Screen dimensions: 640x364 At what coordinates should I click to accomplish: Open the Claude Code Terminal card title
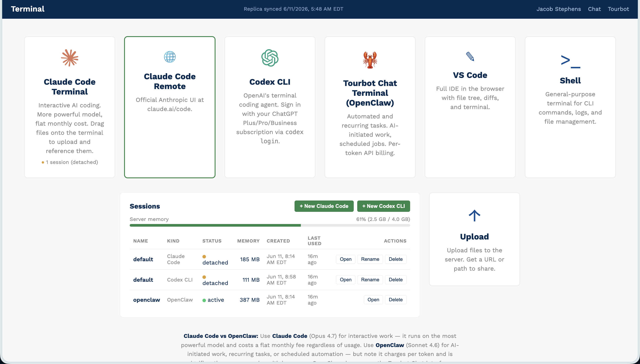[x=70, y=87]
